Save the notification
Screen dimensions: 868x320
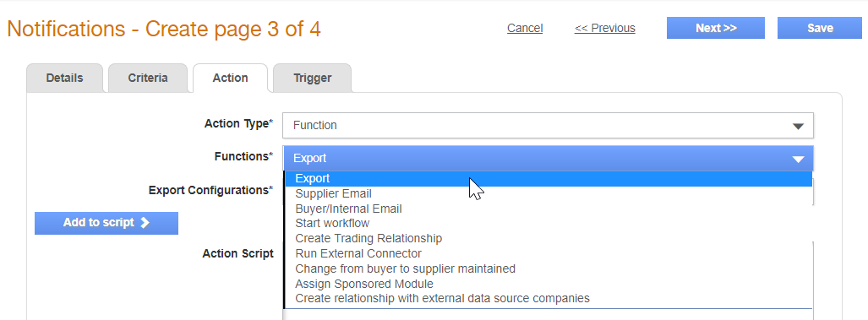point(820,28)
